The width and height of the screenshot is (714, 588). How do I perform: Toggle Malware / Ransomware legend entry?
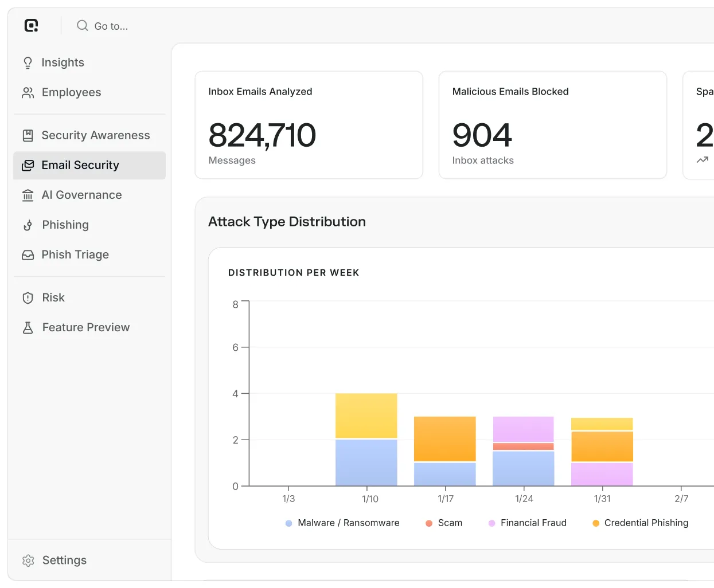point(342,523)
